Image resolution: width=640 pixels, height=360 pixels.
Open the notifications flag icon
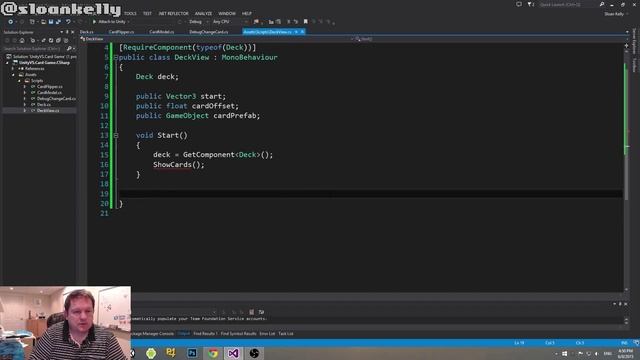(530, 4)
